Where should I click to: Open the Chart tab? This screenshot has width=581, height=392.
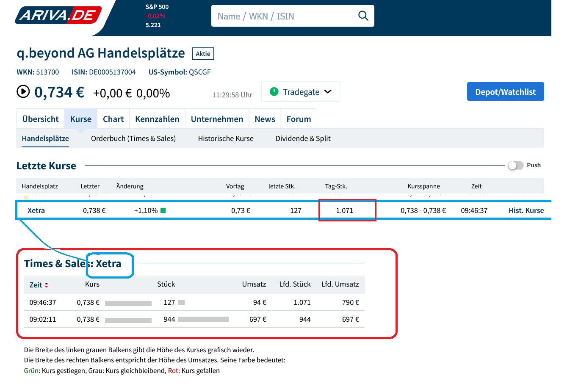click(113, 119)
